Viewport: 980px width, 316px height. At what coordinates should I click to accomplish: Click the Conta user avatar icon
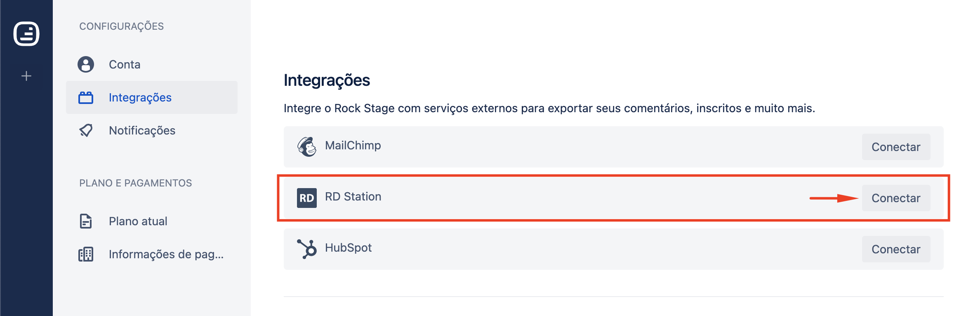coord(86,64)
